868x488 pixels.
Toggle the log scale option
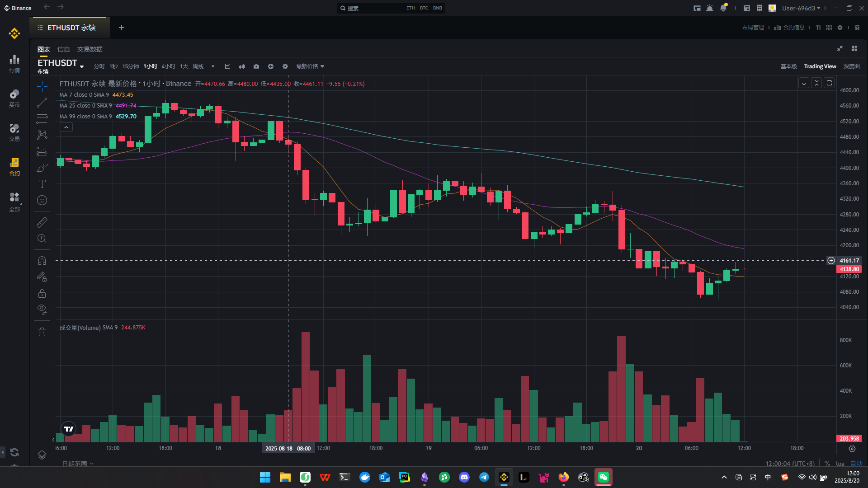click(x=840, y=464)
